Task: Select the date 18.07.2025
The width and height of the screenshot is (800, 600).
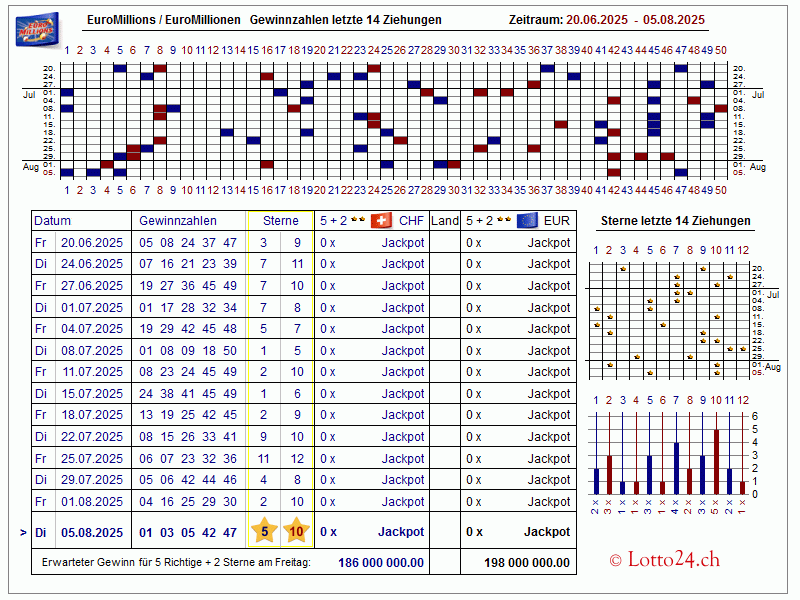Action: point(92,415)
